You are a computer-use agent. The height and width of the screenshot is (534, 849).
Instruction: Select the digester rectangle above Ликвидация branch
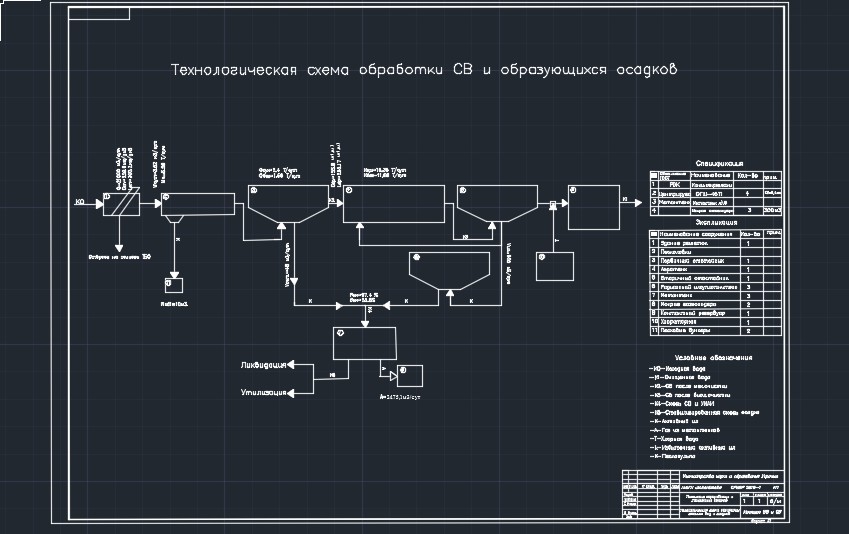[x=364, y=343]
